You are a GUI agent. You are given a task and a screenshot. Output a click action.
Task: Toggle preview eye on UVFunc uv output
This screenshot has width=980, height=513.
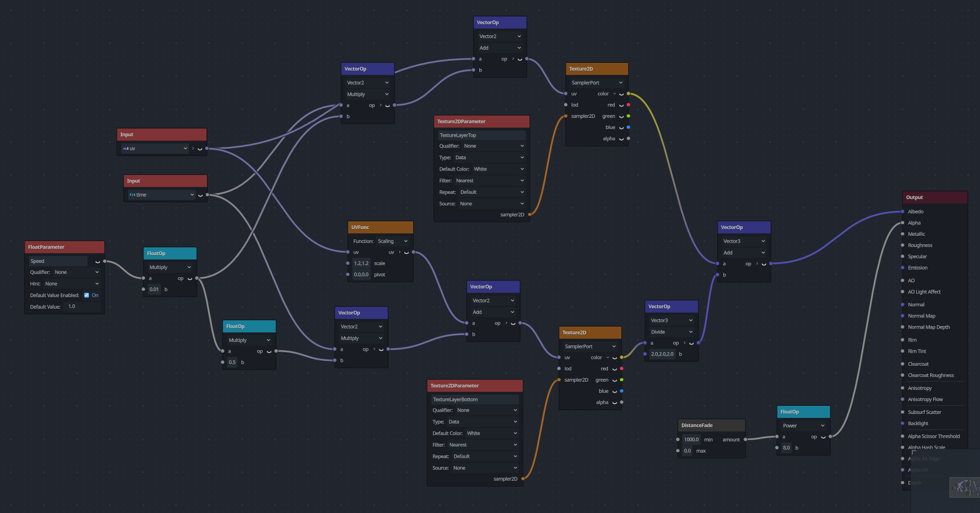(406, 253)
